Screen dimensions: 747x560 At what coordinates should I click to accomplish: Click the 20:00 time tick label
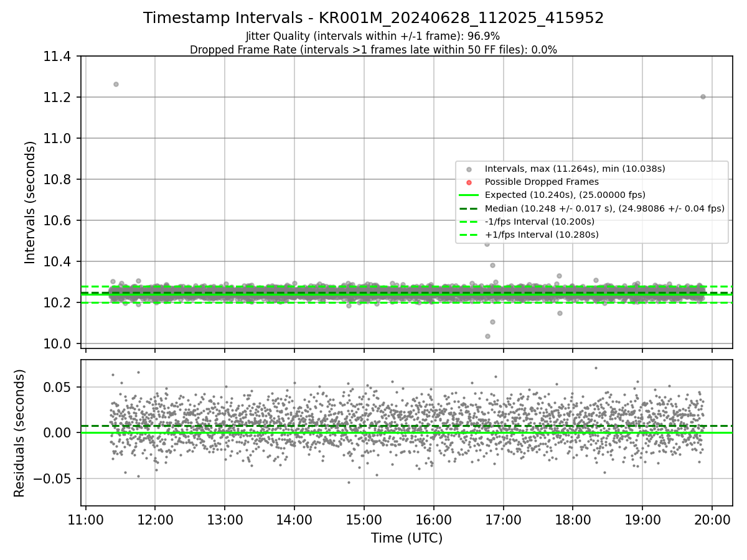(x=712, y=519)
